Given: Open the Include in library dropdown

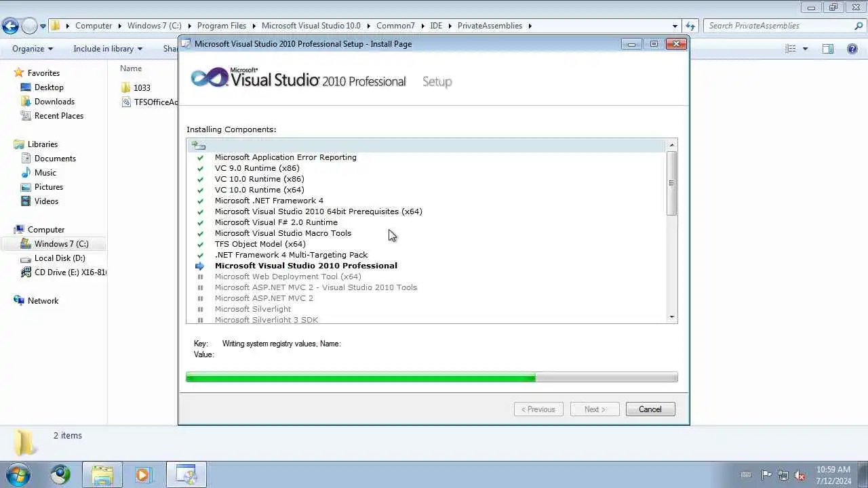Looking at the screenshot, I should pos(108,49).
